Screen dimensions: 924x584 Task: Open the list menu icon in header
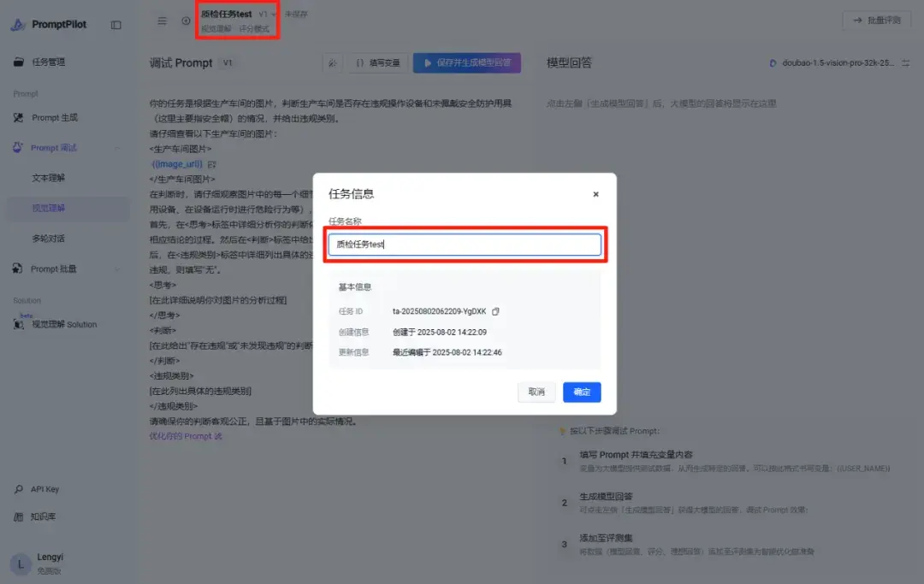point(162,21)
